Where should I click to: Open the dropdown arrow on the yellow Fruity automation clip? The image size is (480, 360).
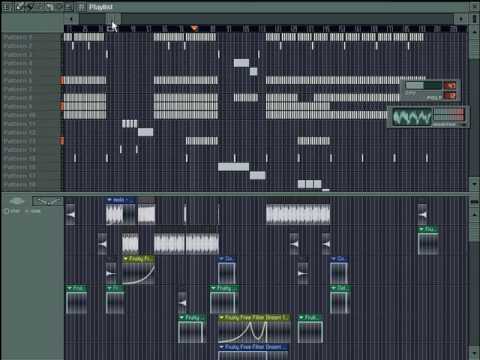(x=126, y=259)
